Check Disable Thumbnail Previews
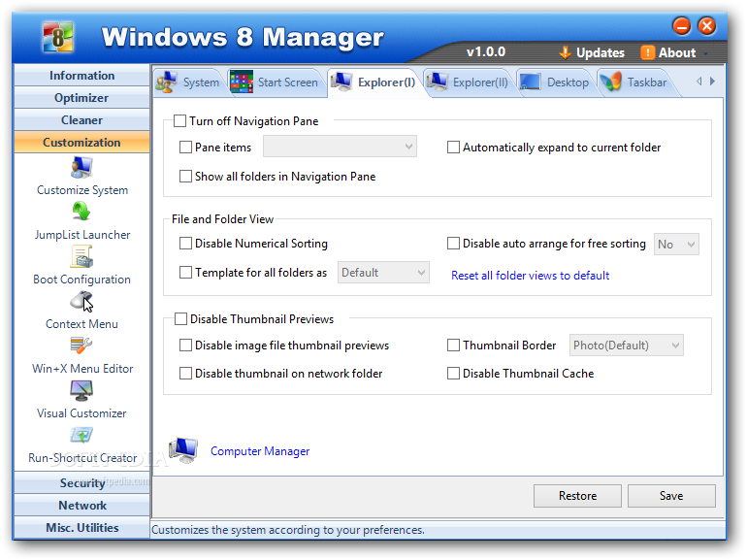This screenshot has height=560, width=747. coord(181,319)
